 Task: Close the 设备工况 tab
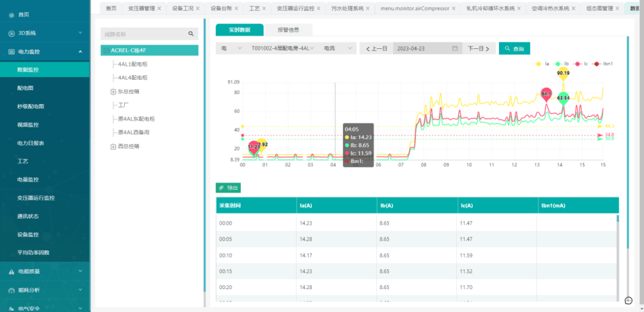pos(198,8)
